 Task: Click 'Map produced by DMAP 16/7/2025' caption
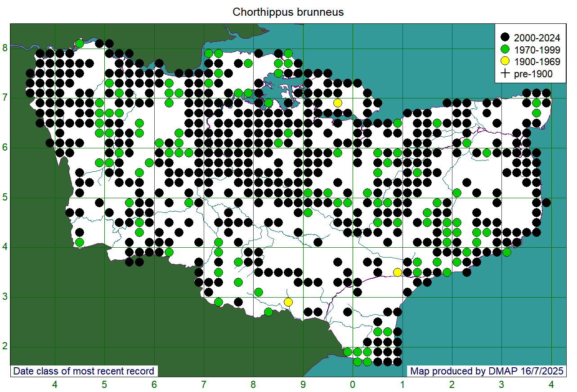click(487, 371)
